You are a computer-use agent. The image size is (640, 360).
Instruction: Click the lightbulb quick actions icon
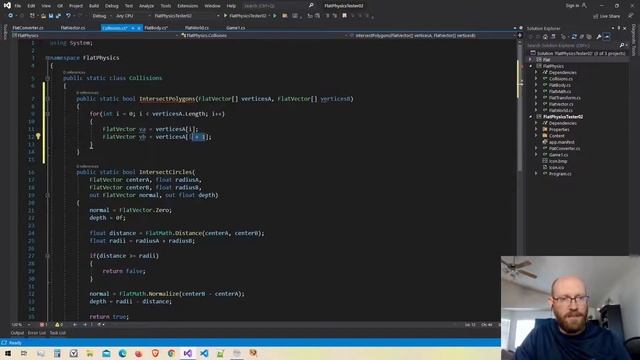[x=38, y=136]
